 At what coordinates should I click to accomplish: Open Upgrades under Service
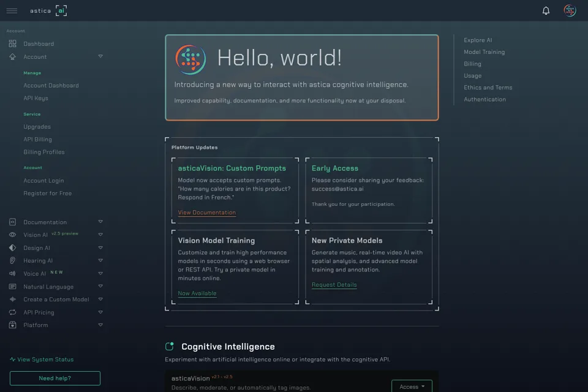click(37, 127)
